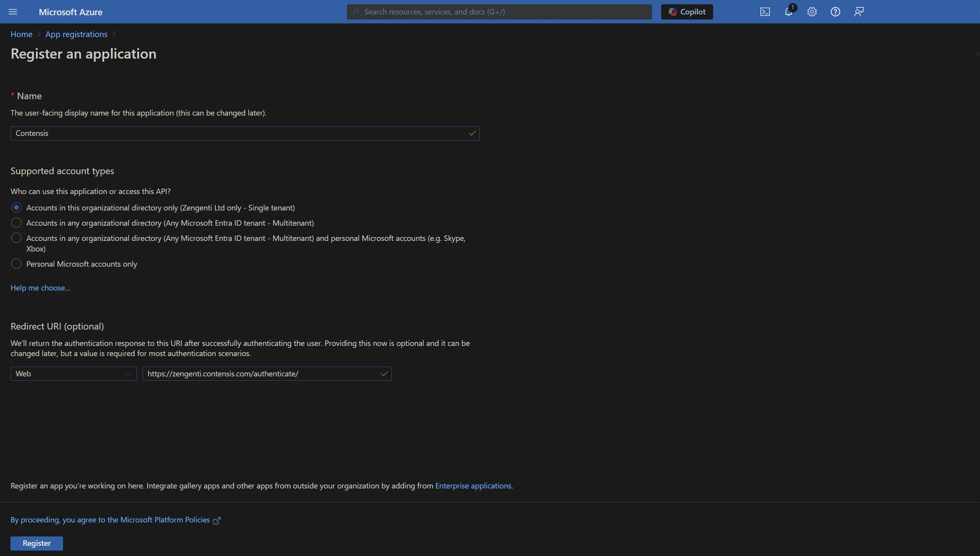The width and height of the screenshot is (980, 556).
Task: Select single tenant organizational directory option
Action: [16, 207]
